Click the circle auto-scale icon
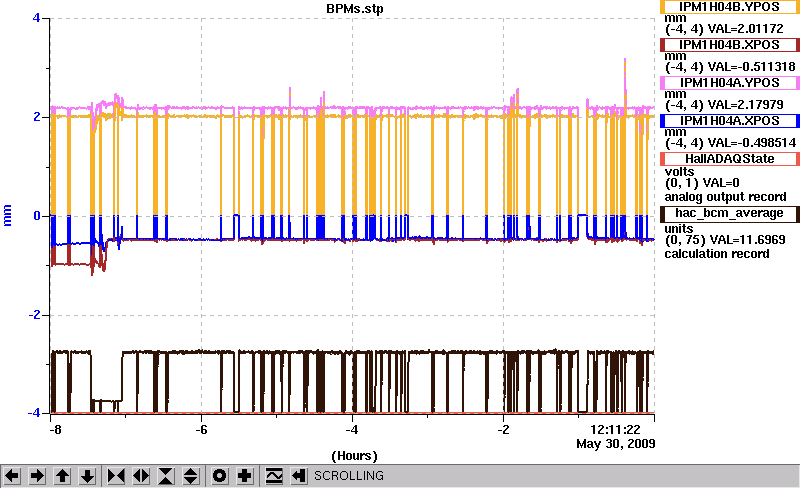This screenshot has width=800, height=488. point(219,476)
